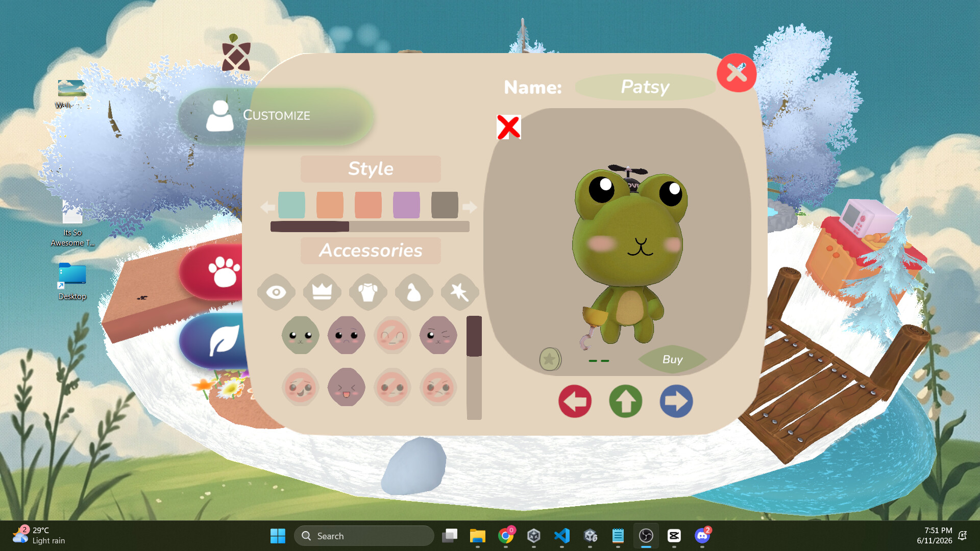Select the locked closed-eyes face
Image resolution: width=980 pixels, height=551 pixels.
pos(393,335)
